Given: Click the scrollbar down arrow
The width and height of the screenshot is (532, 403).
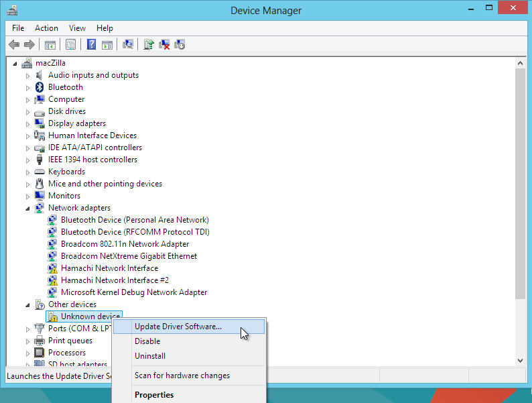Looking at the screenshot, I should (520, 361).
